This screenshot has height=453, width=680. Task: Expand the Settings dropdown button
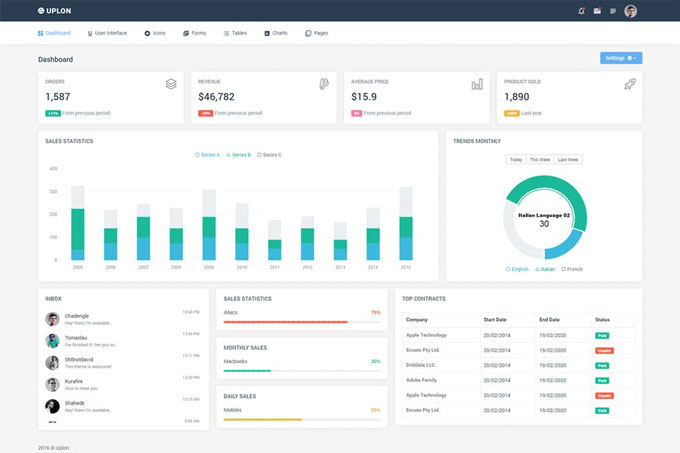[x=621, y=58]
